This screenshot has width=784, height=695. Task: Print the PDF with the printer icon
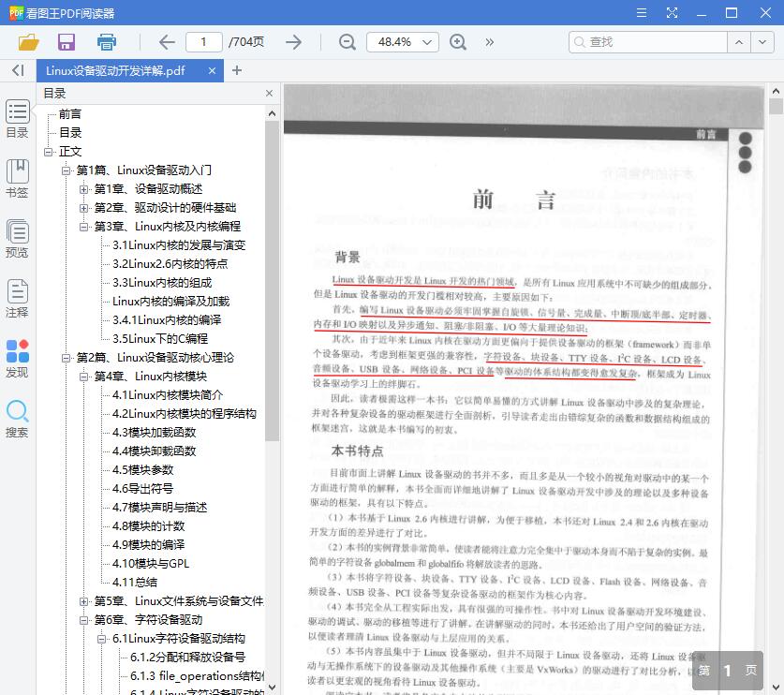pos(106,42)
